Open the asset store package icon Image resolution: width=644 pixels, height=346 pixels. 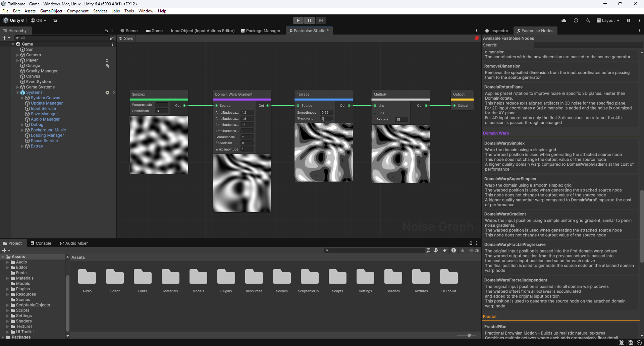coord(55,20)
